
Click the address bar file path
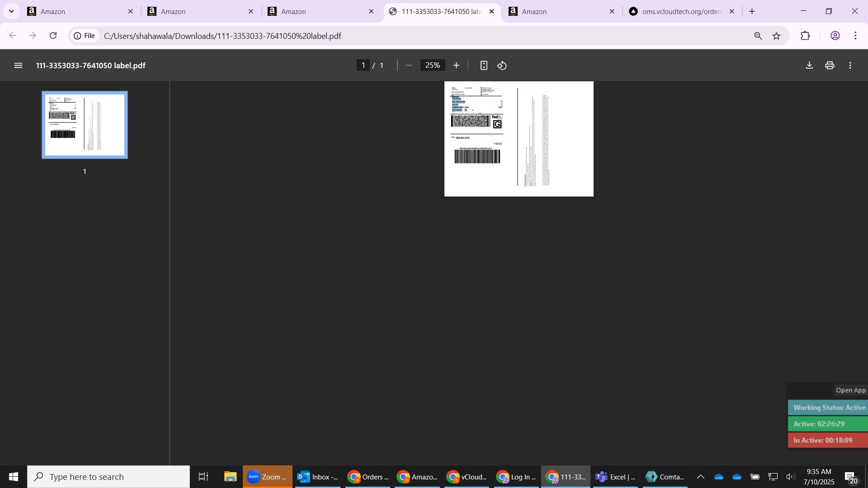click(x=222, y=36)
